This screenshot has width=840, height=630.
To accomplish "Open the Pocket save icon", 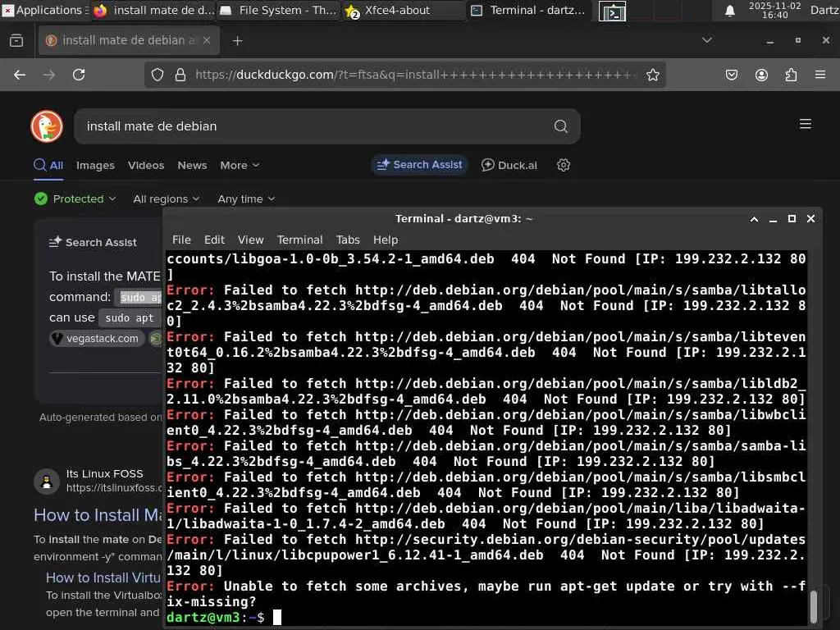I will [x=732, y=75].
